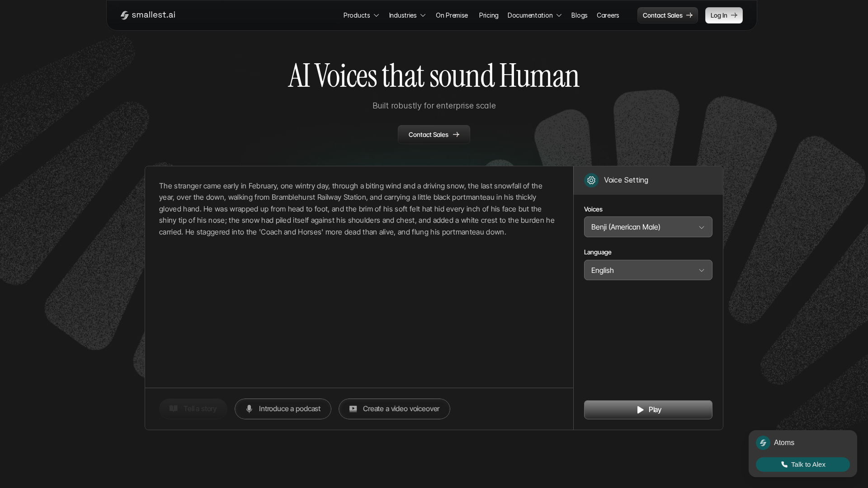868x488 pixels.
Task: Click the video icon in Create a video voiceover
Action: coord(353,409)
